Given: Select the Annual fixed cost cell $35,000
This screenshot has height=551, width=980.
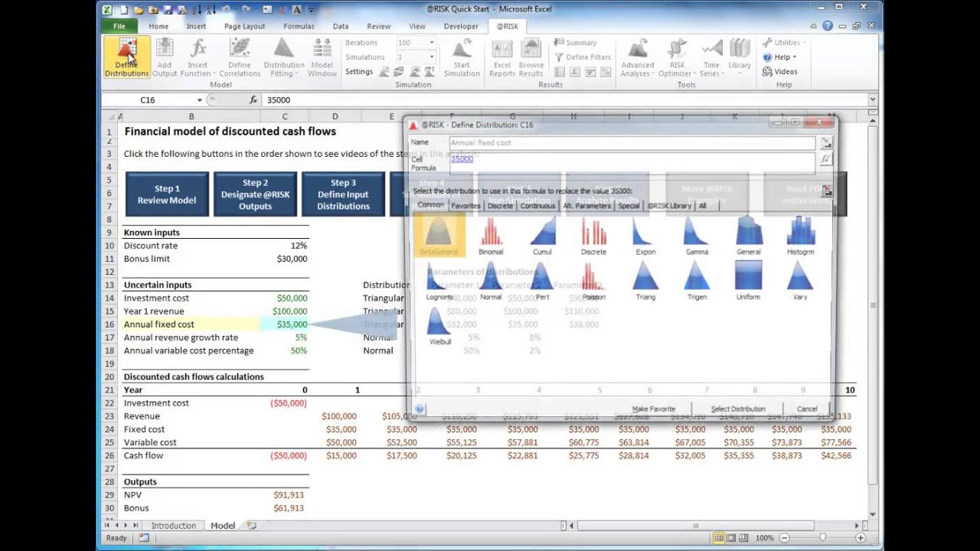Looking at the screenshot, I should tap(285, 324).
